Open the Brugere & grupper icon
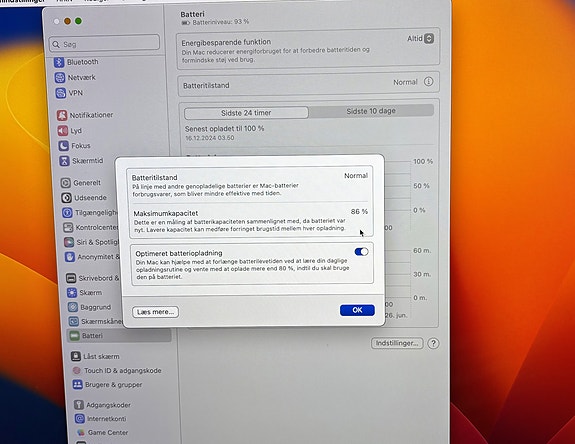 [x=77, y=384]
